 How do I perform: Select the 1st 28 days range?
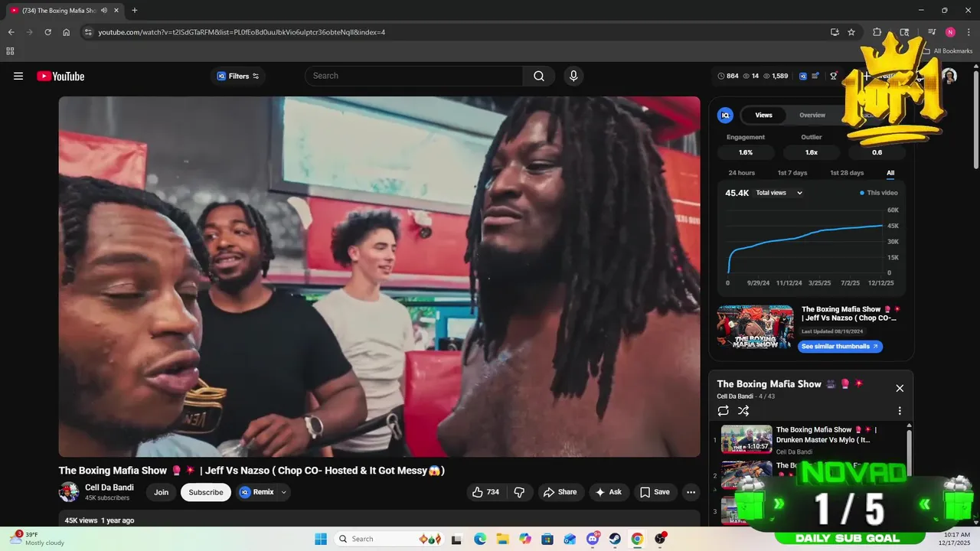(x=847, y=173)
